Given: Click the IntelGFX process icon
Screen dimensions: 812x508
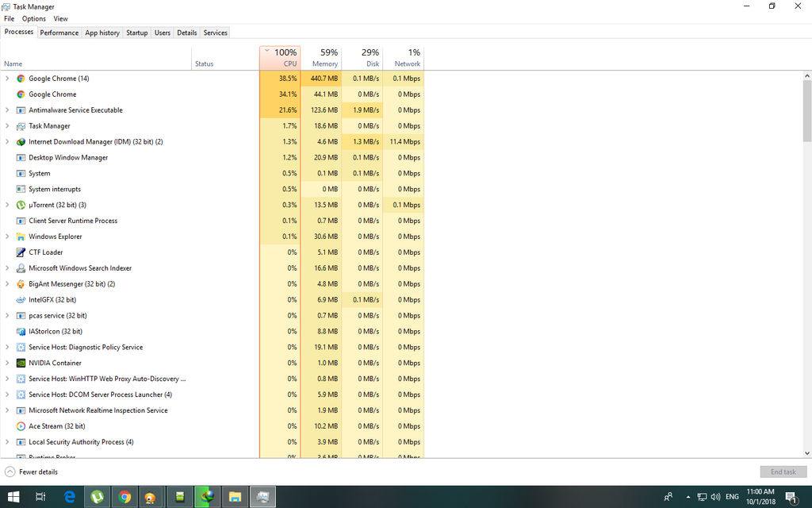Looking at the screenshot, I should click(x=21, y=299).
